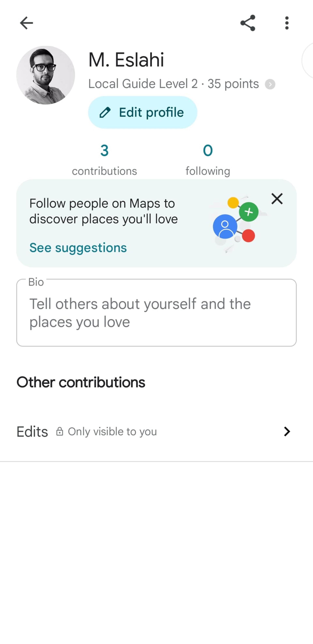Screen dimensions: 313x644
Task: Open the share profile icon
Action: pos(248,23)
